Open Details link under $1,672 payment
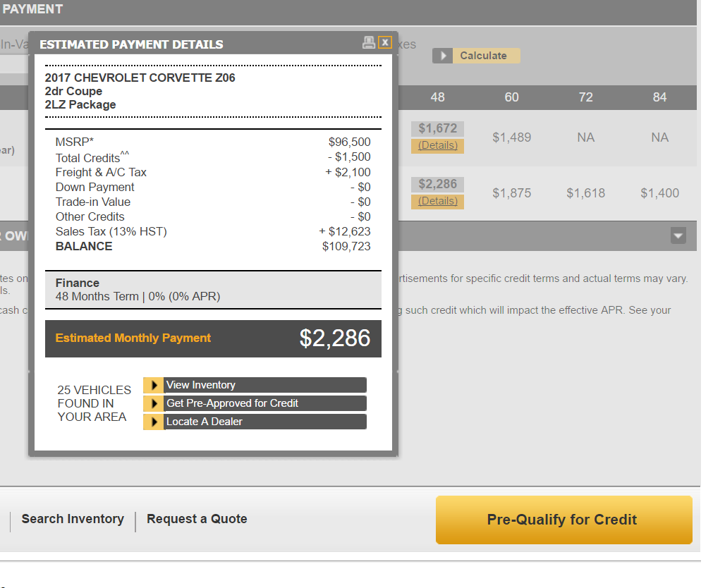The height and width of the screenshot is (588, 713). (437, 145)
